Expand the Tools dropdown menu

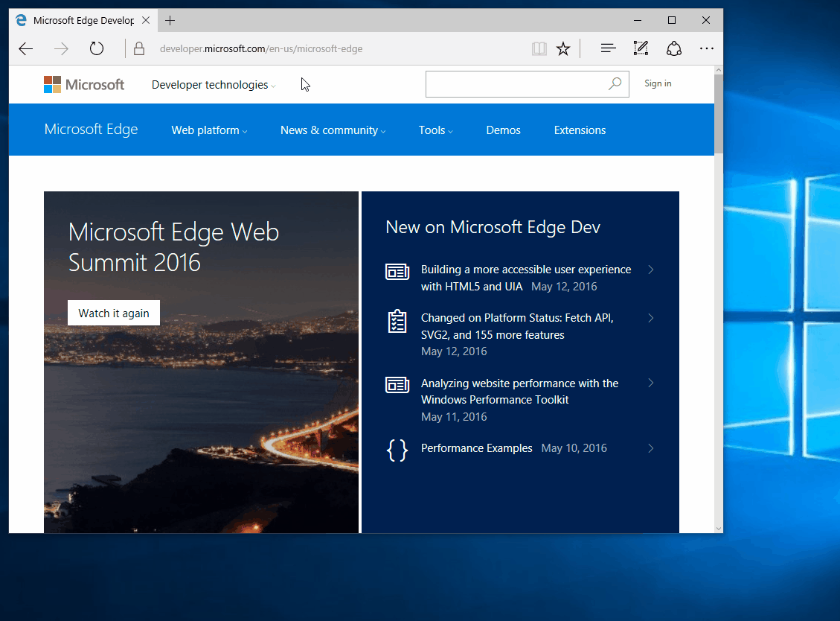point(435,130)
